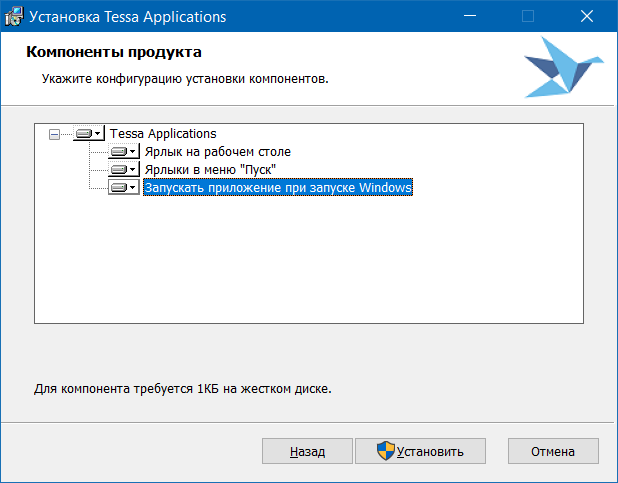Screen dimensions: 618x483
Task: Select Запускать приложение при запуске Windows
Action: click(x=277, y=187)
